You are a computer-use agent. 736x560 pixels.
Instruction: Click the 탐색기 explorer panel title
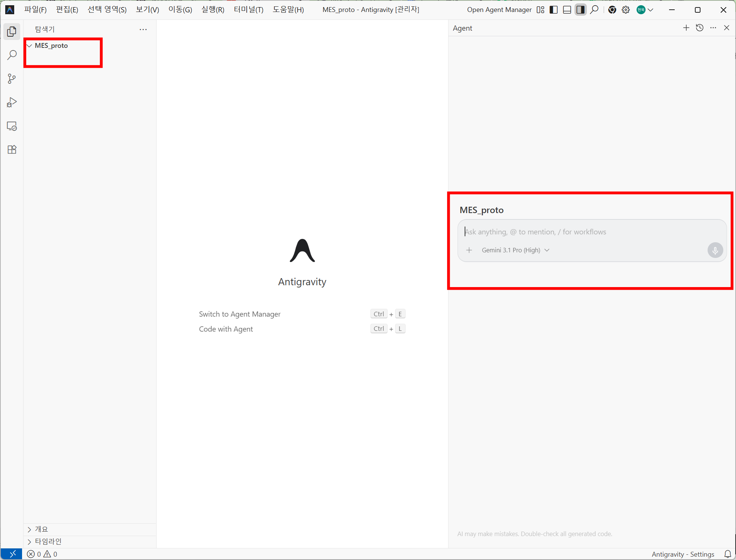[45, 29]
